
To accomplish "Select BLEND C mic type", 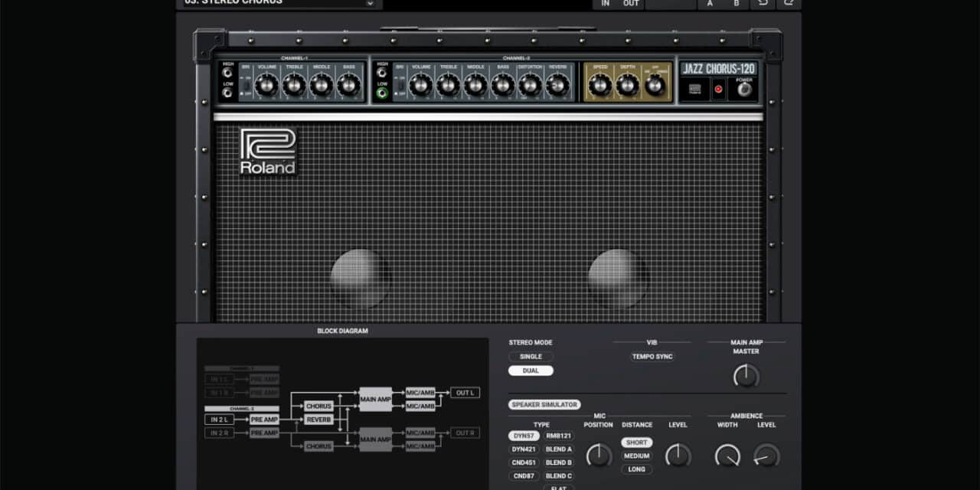I will (559, 476).
